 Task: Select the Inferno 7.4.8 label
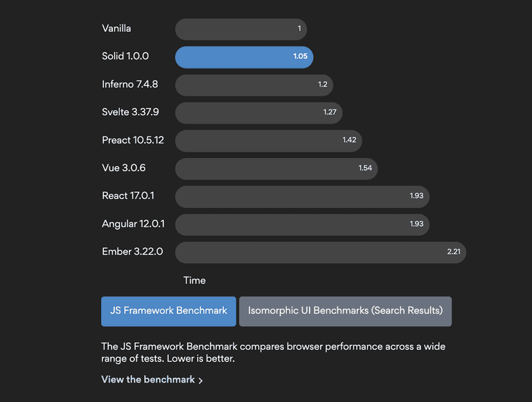(130, 85)
